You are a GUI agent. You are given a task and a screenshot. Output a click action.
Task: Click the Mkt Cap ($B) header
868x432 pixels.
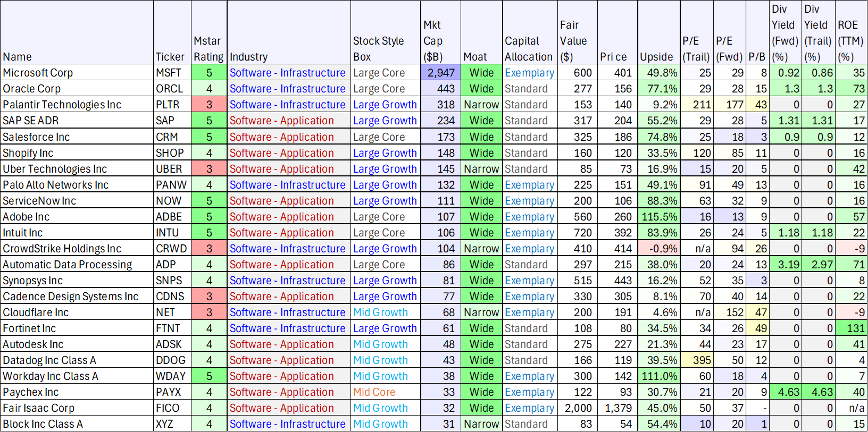coord(441,32)
